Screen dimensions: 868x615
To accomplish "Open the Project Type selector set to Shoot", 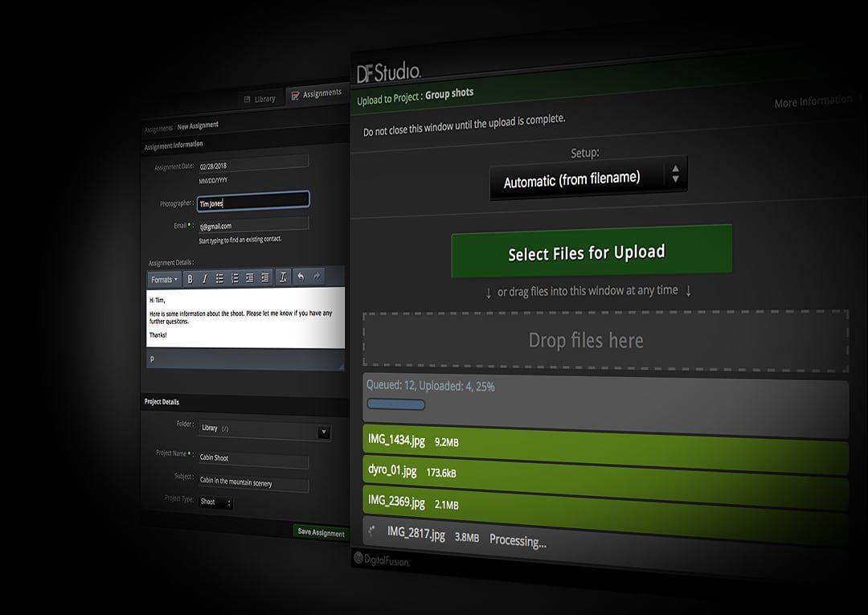I will pyautogui.click(x=215, y=502).
